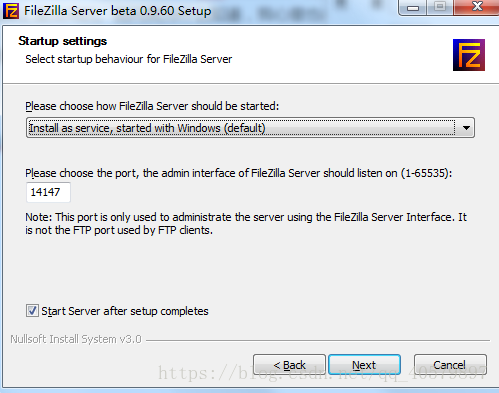499x393 pixels.
Task: Close the setup window with X
Action: 477,7
